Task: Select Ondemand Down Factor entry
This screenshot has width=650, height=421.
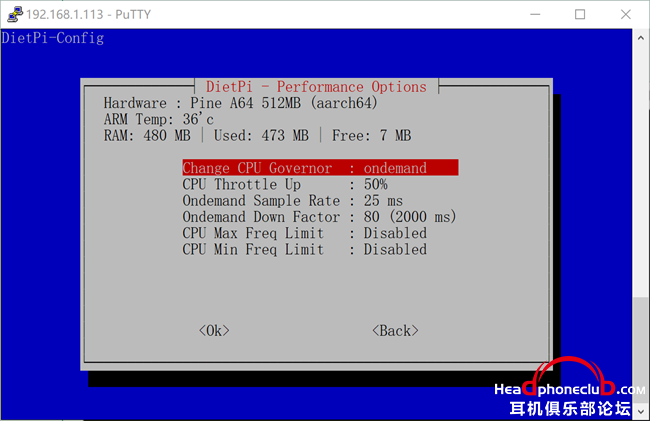Action: pyautogui.click(x=320, y=217)
